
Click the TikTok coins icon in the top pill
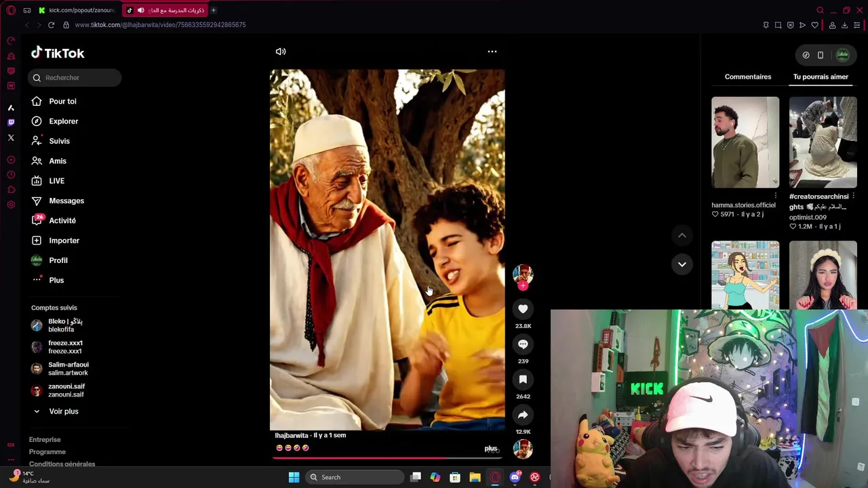tap(806, 55)
